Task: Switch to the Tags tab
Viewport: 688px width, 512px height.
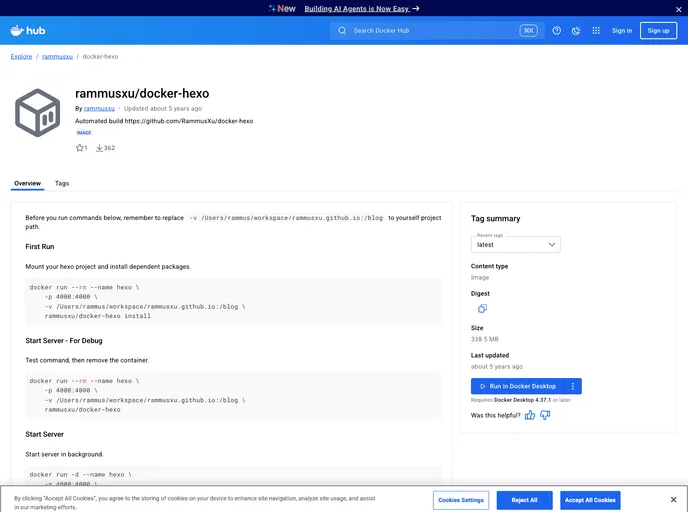Action: click(x=62, y=183)
